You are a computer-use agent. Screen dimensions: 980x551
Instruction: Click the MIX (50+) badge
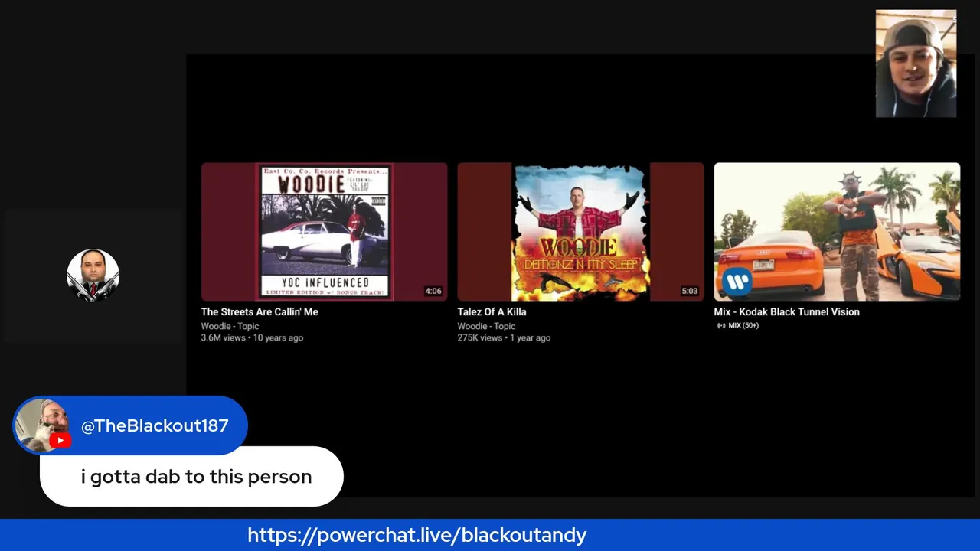[x=737, y=325]
